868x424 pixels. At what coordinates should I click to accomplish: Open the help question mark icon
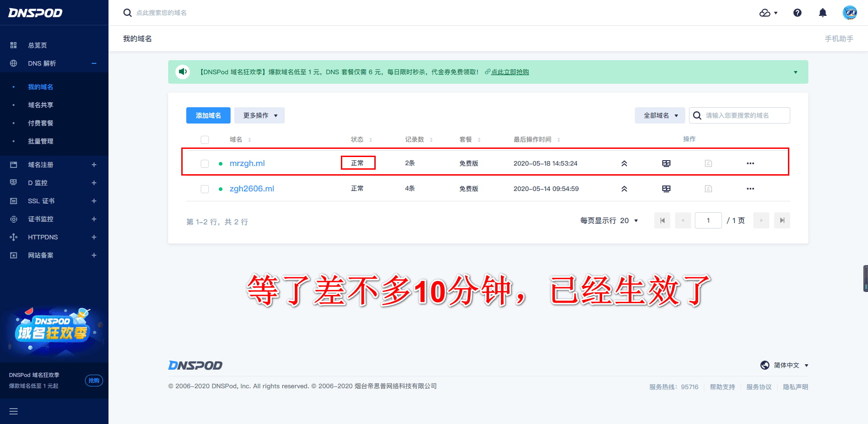(797, 13)
